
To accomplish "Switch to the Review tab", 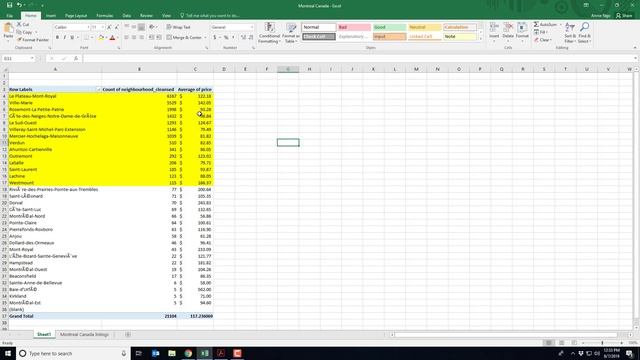I will point(146,16).
